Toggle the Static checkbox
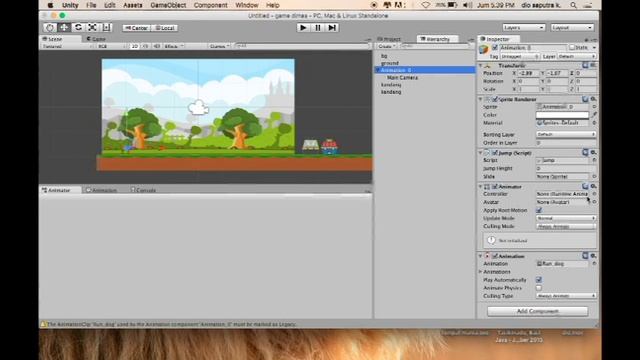 click(572, 47)
